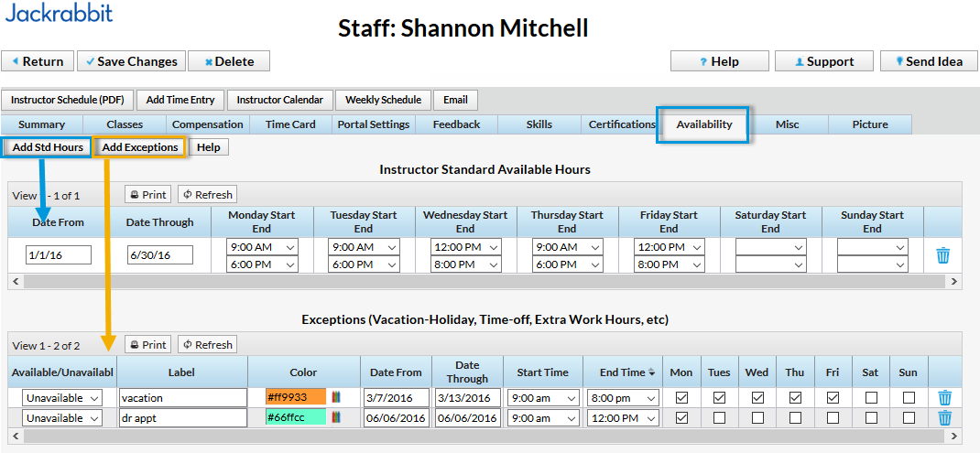
Task: Open the Picture tab
Action: coord(870,124)
